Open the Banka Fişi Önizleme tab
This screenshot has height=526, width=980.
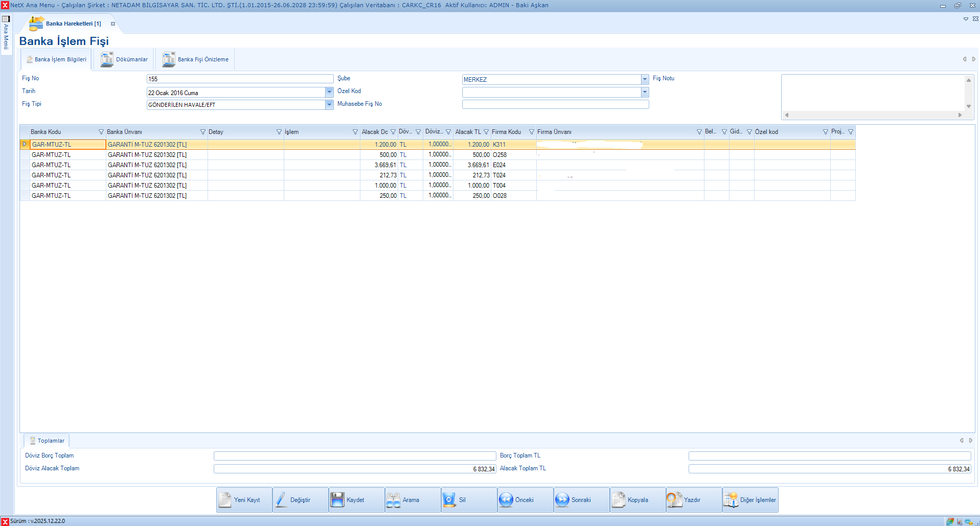tap(196, 60)
